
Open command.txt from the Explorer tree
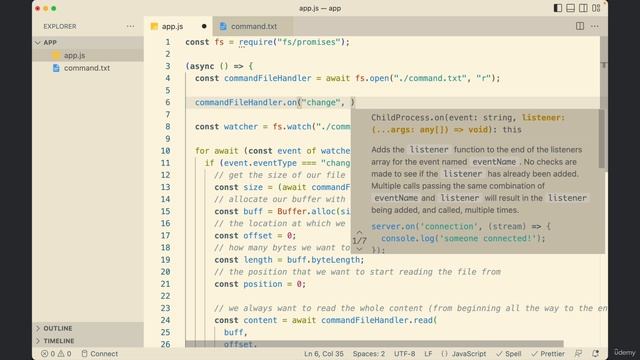point(88,68)
